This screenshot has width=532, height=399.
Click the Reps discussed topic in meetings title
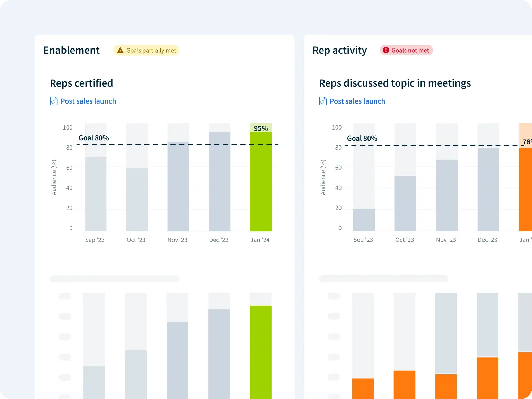pos(395,83)
